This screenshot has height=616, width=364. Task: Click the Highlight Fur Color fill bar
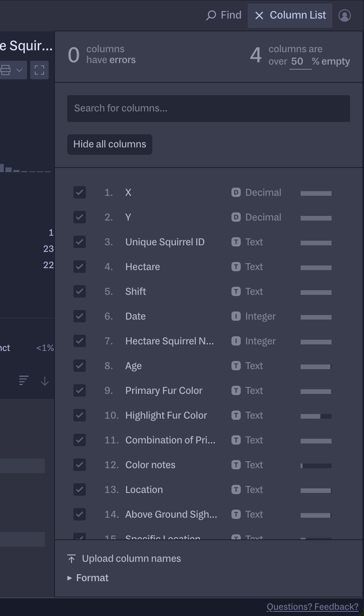[x=316, y=416]
